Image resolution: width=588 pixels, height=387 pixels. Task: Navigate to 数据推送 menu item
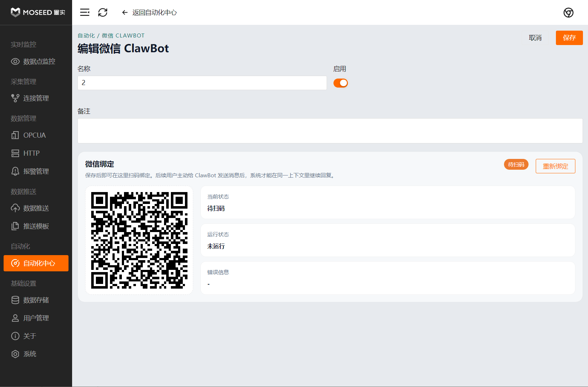(36, 208)
